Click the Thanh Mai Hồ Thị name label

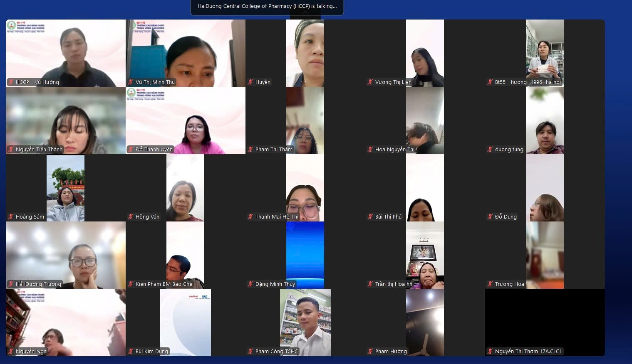pos(277,217)
